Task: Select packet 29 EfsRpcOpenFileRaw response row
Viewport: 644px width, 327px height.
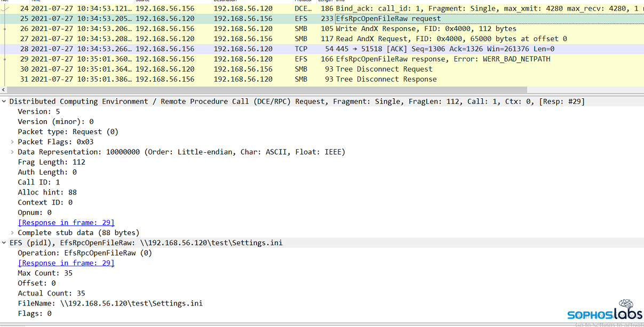Action: coord(322,59)
